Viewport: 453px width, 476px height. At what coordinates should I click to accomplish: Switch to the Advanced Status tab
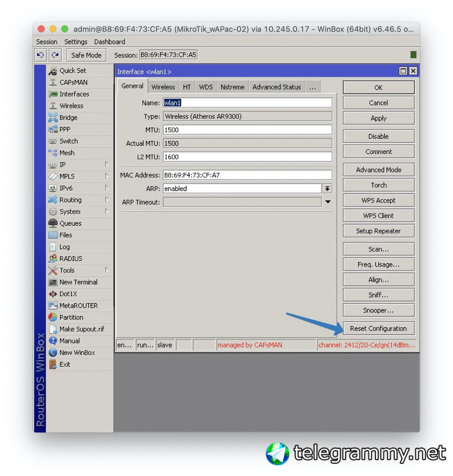pyautogui.click(x=277, y=87)
